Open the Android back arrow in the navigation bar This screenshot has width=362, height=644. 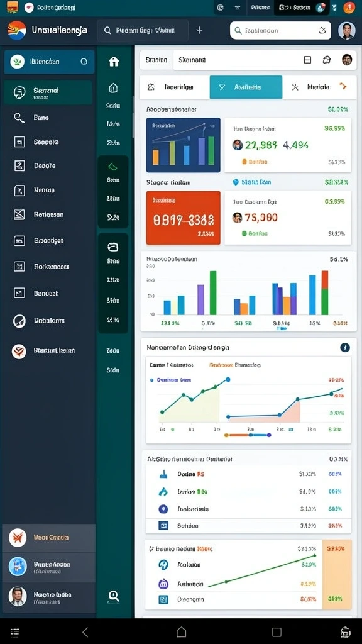tap(85, 631)
